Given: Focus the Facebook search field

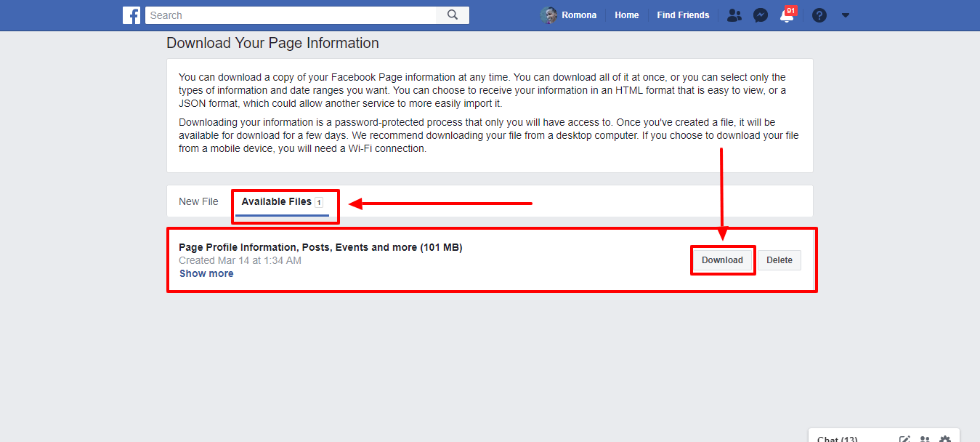Looking at the screenshot, I should pos(291,15).
